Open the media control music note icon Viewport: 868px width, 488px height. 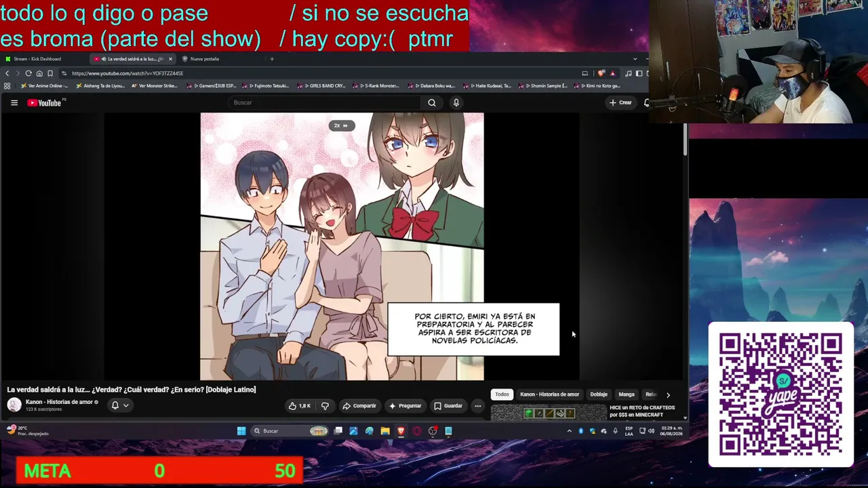[629, 73]
